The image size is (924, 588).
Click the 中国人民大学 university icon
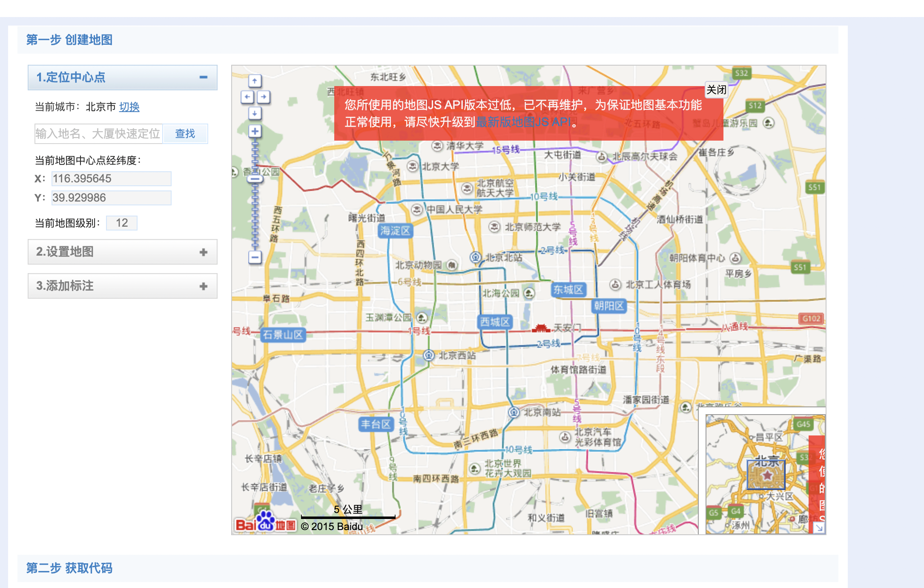(x=417, y=209)
